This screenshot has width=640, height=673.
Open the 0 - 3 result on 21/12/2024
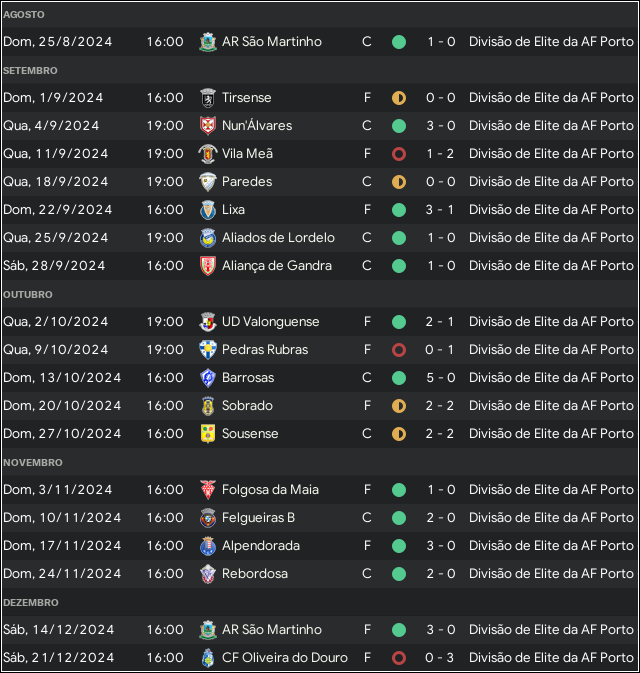tap(439, 658)
